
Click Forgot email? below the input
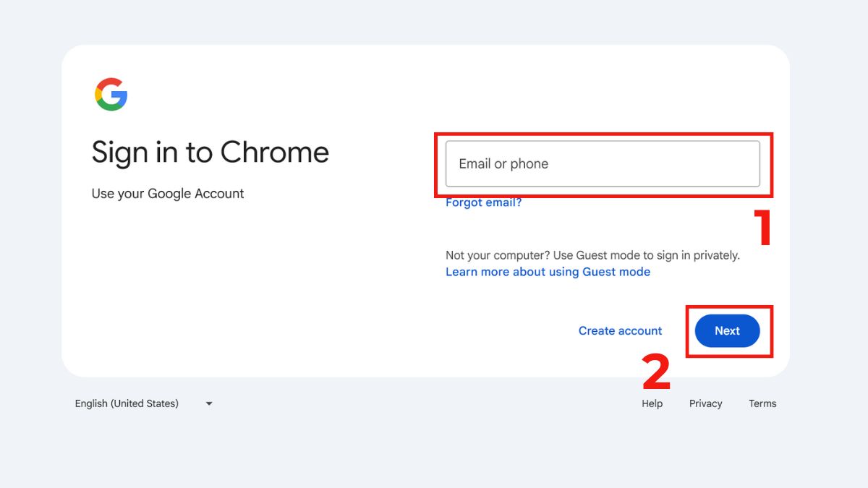click(482, 202)
